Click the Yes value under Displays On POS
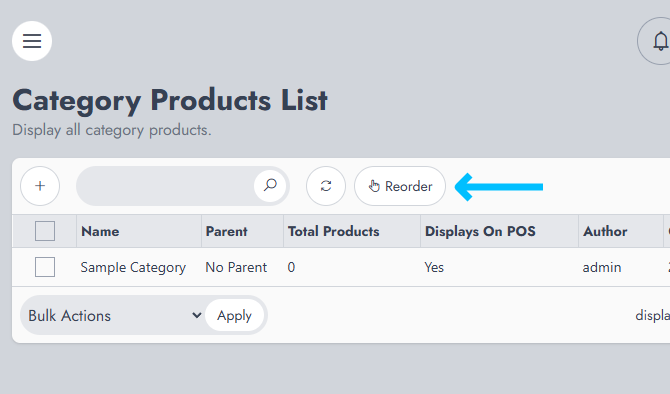 tap(434, 268)
